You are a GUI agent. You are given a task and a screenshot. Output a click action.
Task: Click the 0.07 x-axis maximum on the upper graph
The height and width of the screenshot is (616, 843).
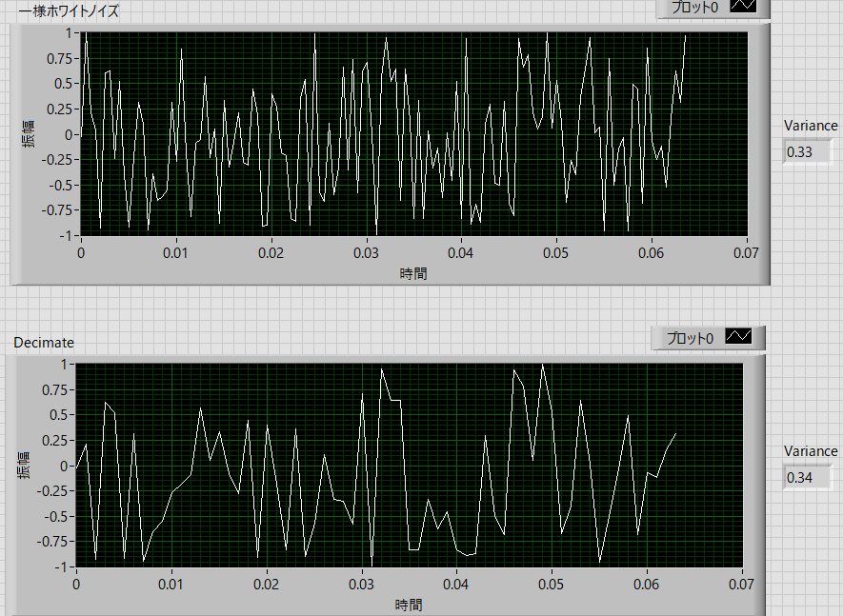[746, 253]
